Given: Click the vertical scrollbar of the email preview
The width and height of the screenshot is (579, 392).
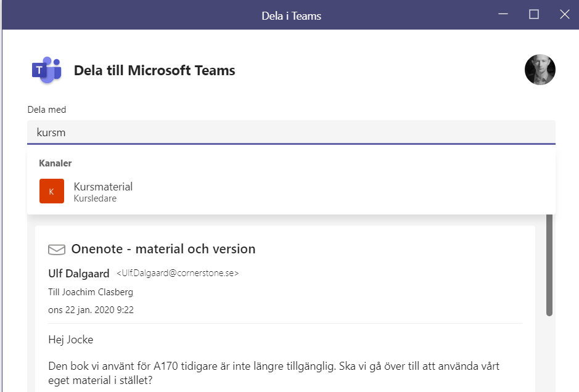Looking at the screenshot, I should [549, 265].
